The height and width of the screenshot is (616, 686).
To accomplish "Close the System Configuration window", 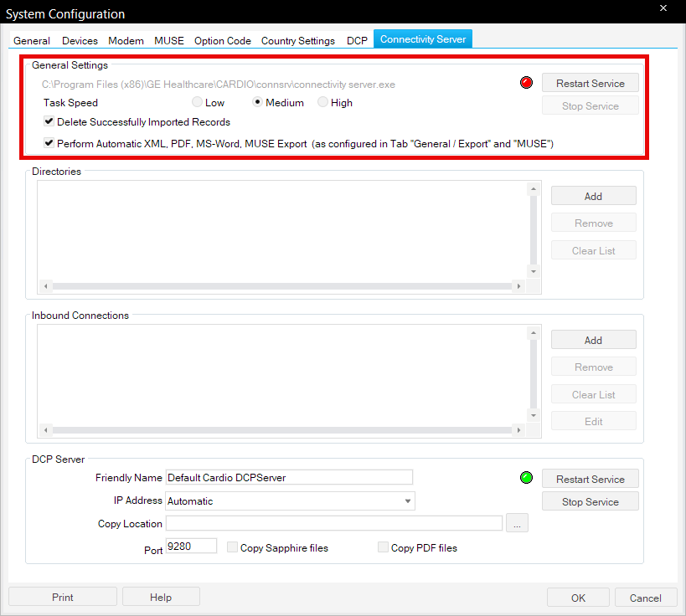I will tap(663, 8).
